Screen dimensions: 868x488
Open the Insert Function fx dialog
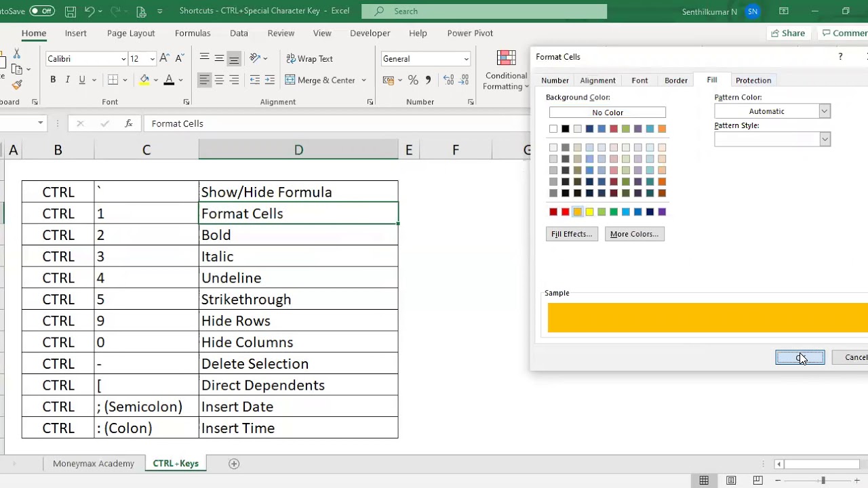click(129, 123)
